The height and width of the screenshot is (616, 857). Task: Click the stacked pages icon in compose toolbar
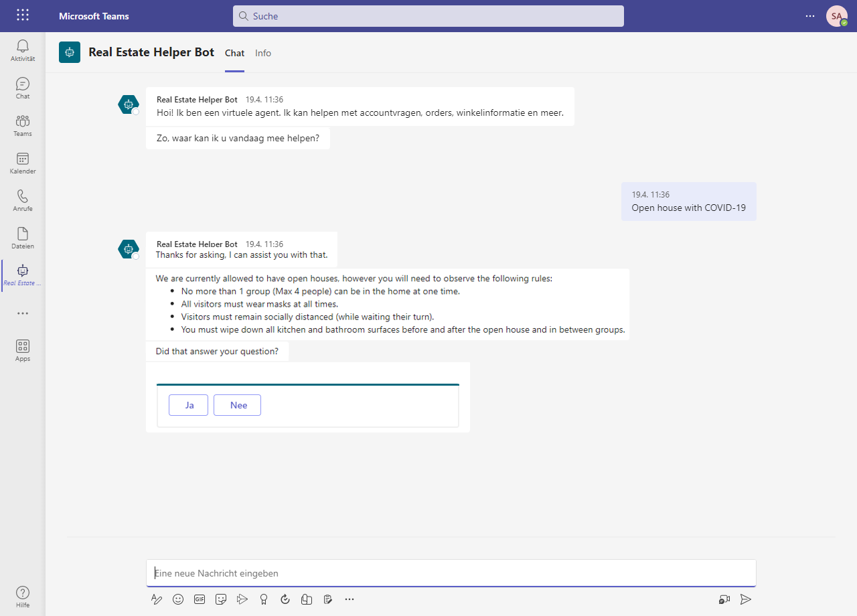click(x=307, y=599)
